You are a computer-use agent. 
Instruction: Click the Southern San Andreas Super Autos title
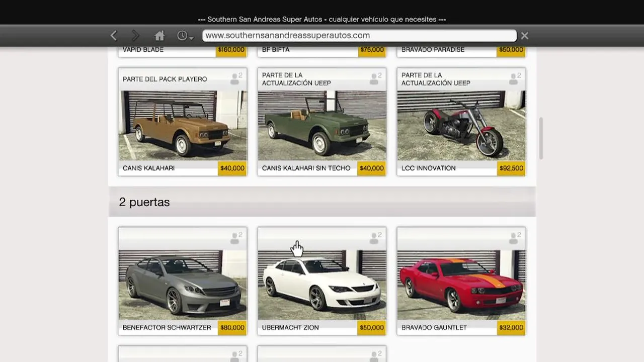point(322,19)
